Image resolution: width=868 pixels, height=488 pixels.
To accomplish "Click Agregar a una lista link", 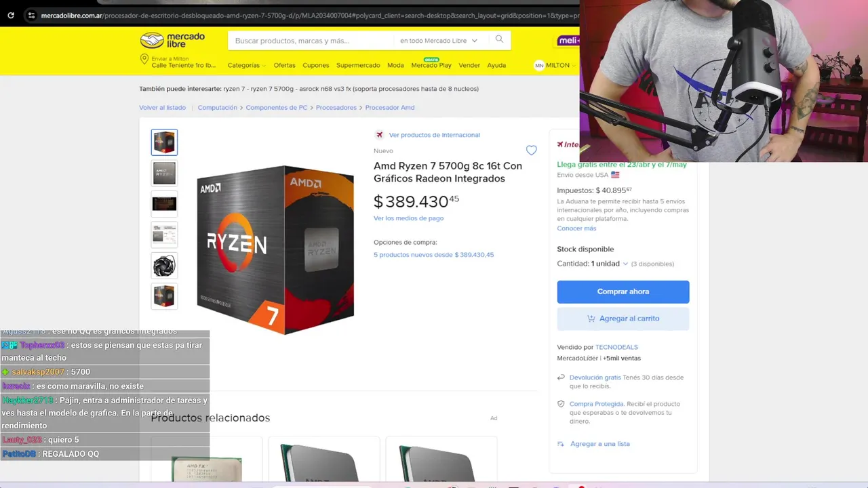I will tap(599, 444).
